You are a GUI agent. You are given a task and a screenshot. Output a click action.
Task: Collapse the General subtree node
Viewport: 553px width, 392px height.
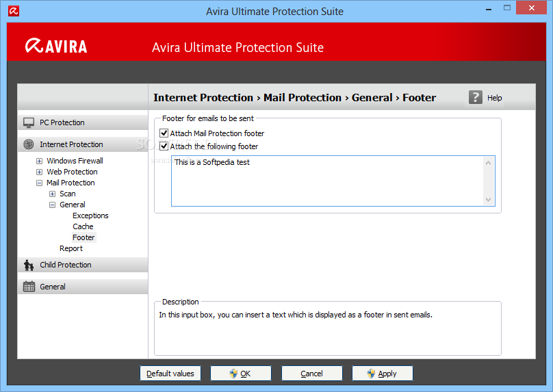click(x=52, y=205)
